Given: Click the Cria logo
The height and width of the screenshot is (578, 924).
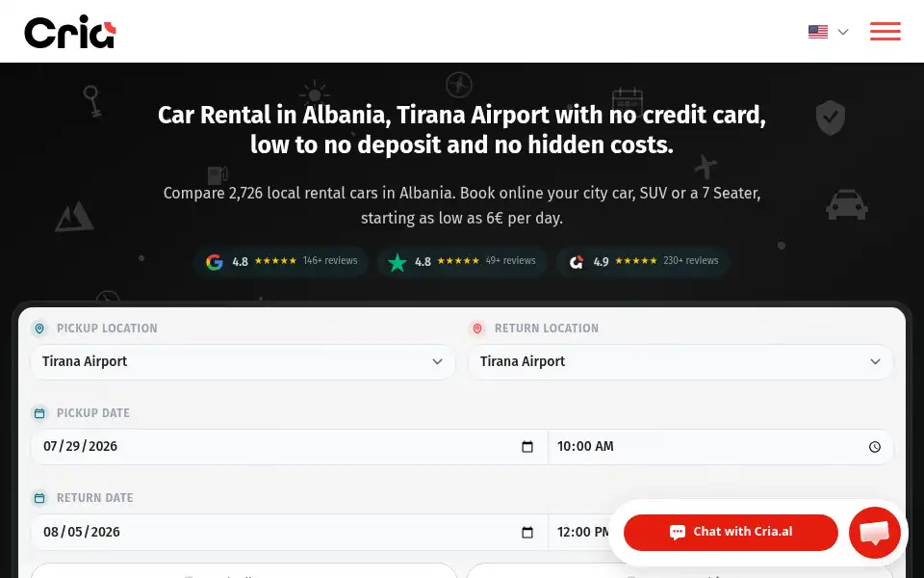Looking at the screenshot, I should pos(70,32).
